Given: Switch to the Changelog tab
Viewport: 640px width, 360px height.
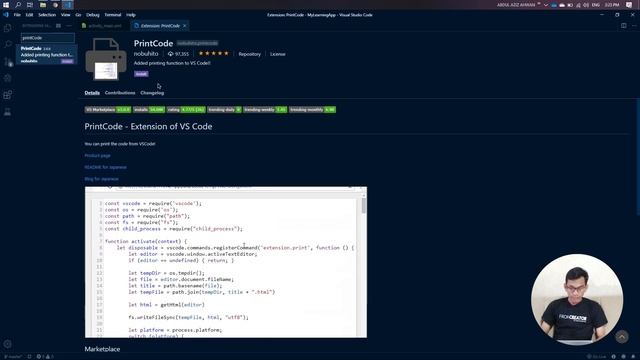Looking at the screenshot, I should pos(152,93).
